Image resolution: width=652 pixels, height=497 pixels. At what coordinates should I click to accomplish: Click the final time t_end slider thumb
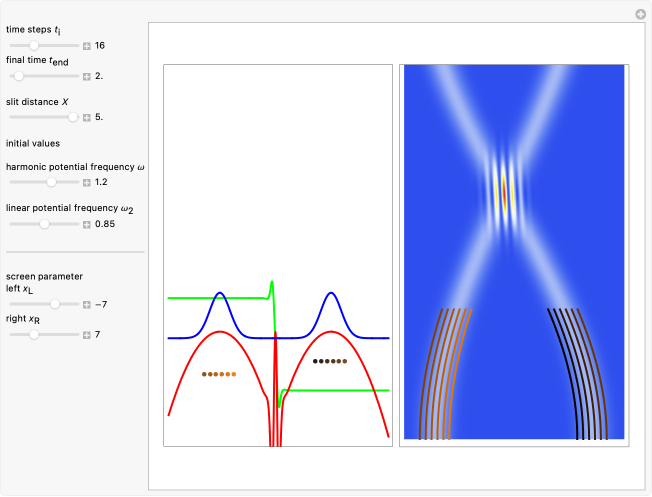pos(19,76)
